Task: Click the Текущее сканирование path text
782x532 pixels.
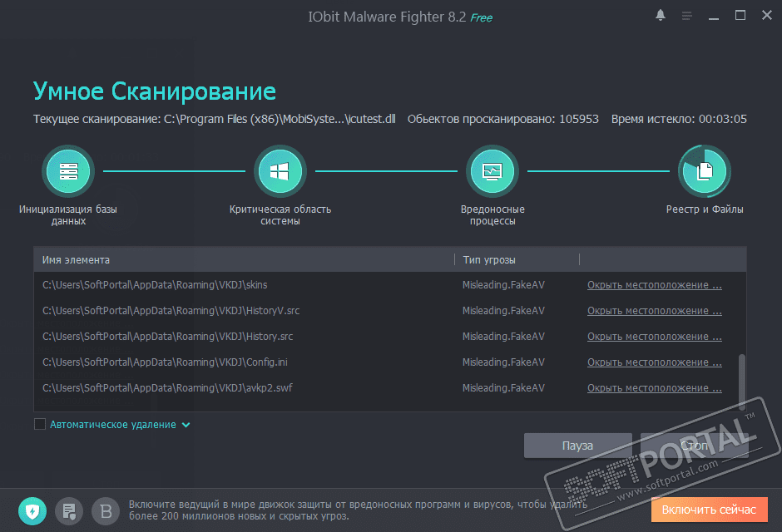Action: 215,119
